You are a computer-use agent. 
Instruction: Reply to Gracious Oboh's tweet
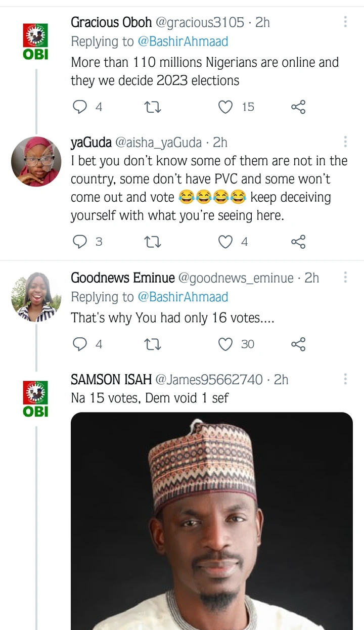pos(80,107)
